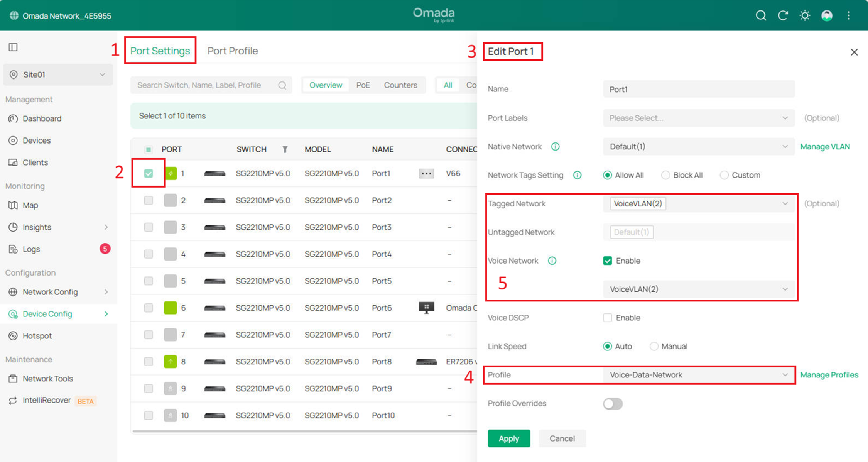Select the Overview view tab
Screen dimensions: 868x462
tap(326, 85)
